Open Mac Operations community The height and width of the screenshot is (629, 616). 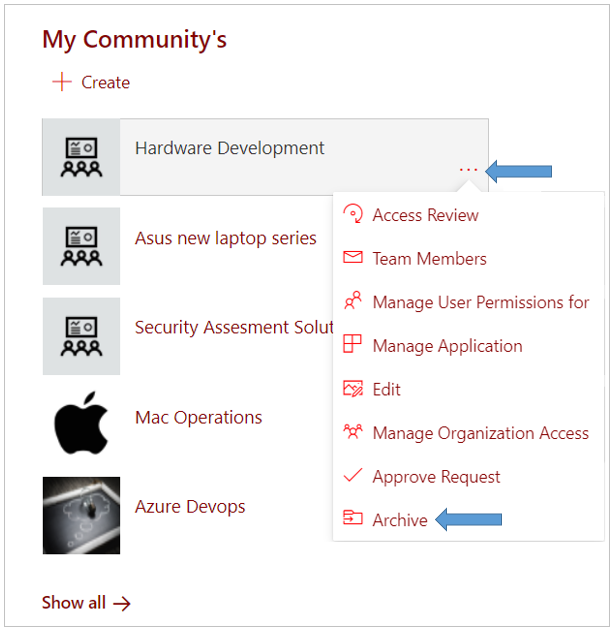[x=199, y=418]
